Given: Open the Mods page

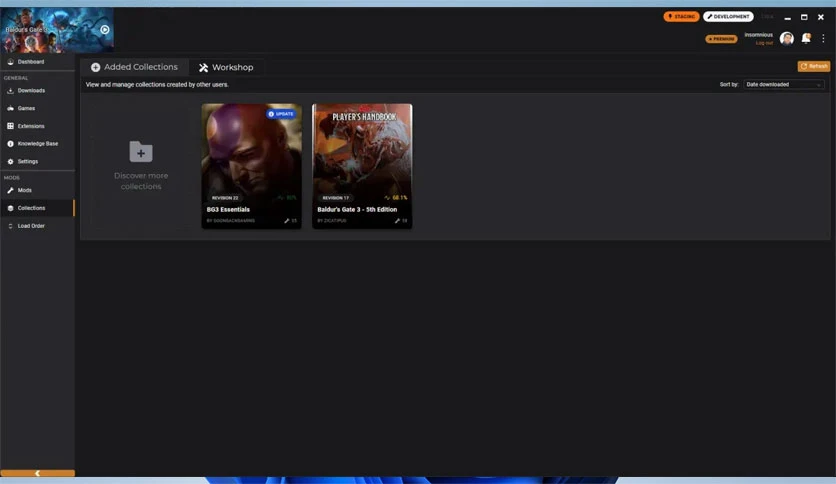Looking at the screenshot, I should pos(37,190).
